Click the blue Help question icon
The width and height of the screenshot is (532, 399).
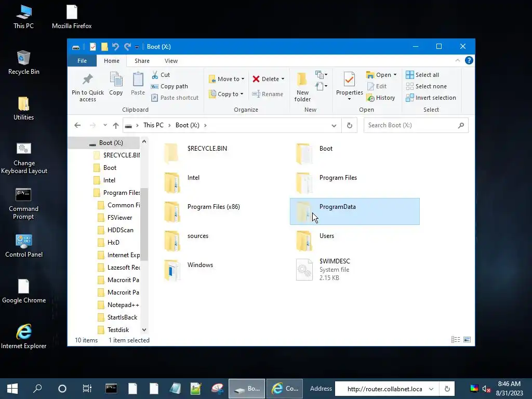coord(469,60)
